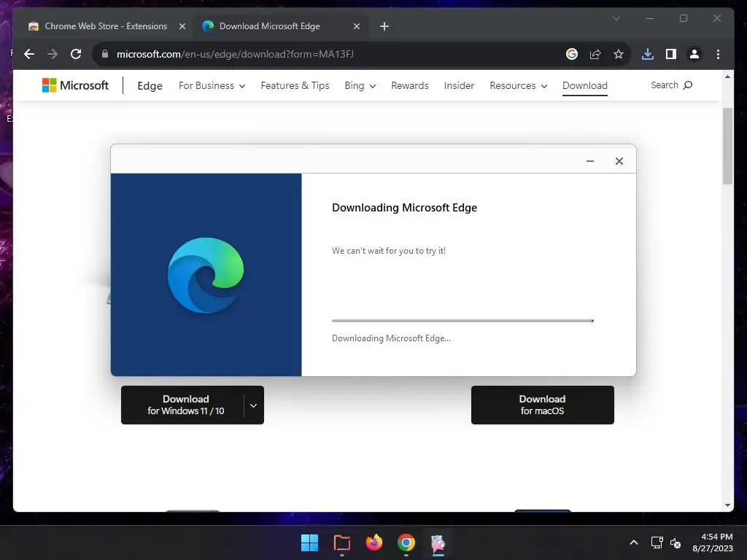Image resolution: width=747 pixels, height=560 pixels.
Task: Open the tab search chevron
Action: 616,18
